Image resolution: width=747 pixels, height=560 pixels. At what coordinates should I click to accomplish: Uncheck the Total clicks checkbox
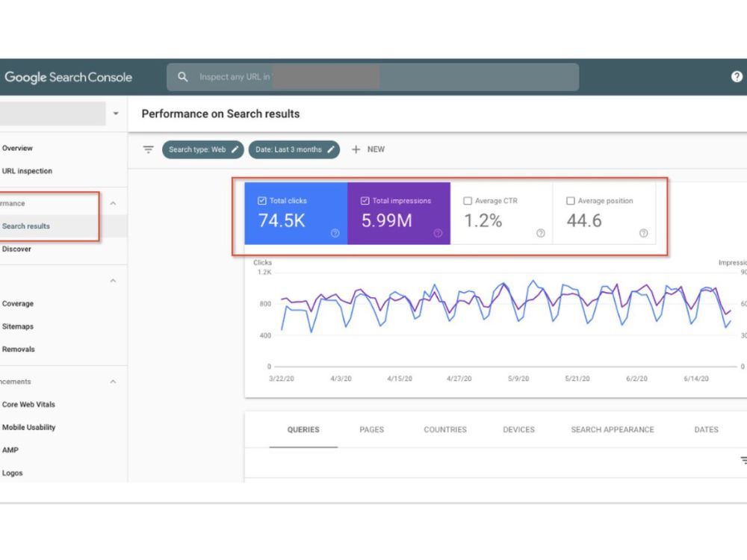(262, 201)
